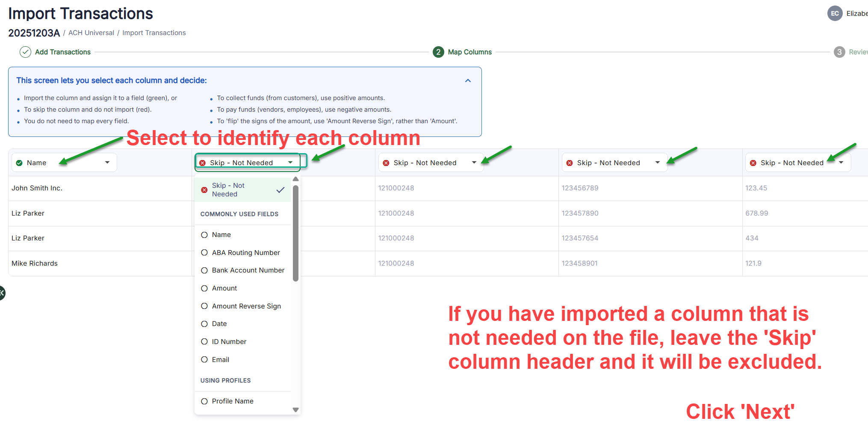Screen dimensions: 868x427
Task: Select the Bank Account Number radio option
Action: [x=204, y=270]
